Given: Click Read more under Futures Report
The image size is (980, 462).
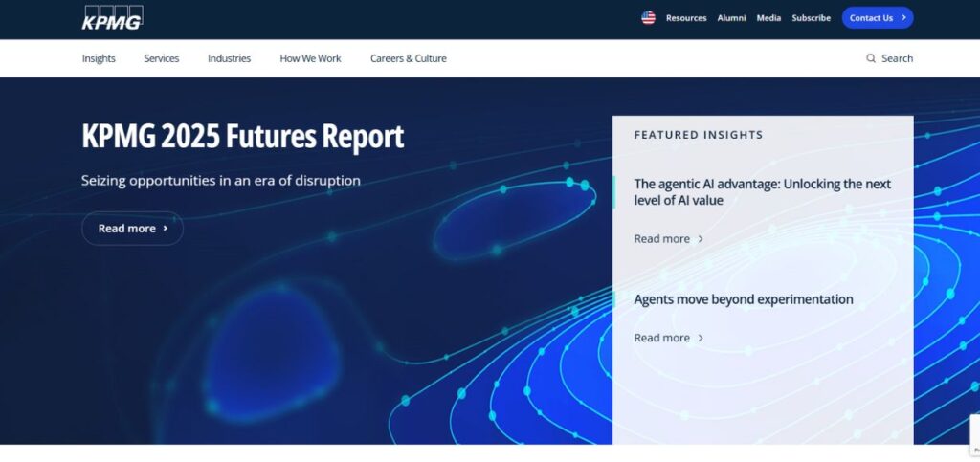Looking at the screenshot, I should tap(132, 229).
